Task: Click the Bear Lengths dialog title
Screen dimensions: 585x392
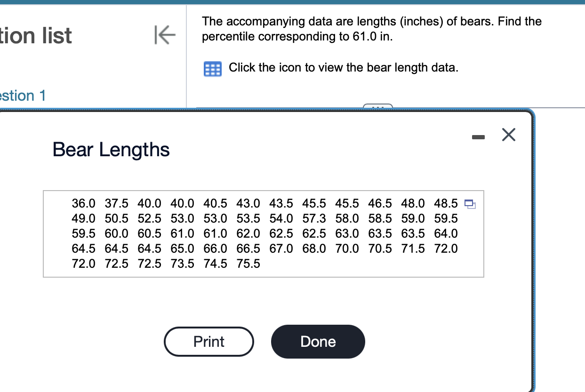Action: pos(111,150)
